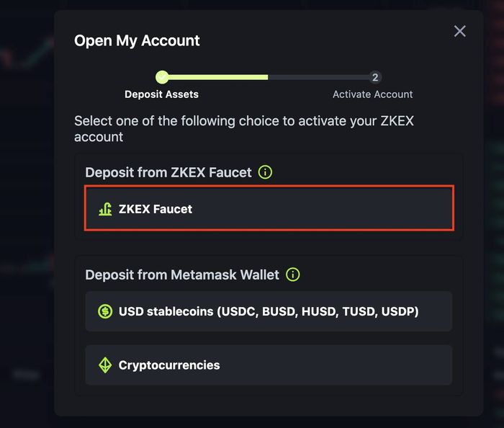Click the info icon beside Metamask Wallet heading
Image resolution: width=504 pixels, height=428 pixels.
tap(293, 275)
